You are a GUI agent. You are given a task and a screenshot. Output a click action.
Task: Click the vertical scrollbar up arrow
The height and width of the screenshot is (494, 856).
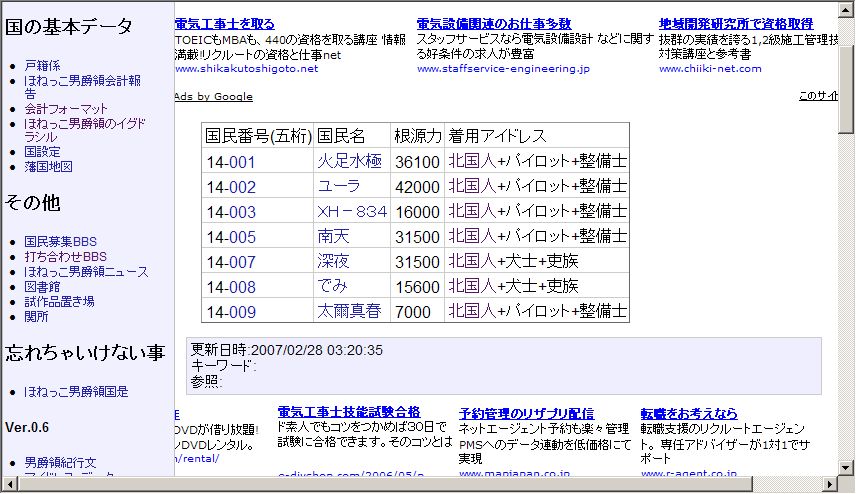click(846, 9)
